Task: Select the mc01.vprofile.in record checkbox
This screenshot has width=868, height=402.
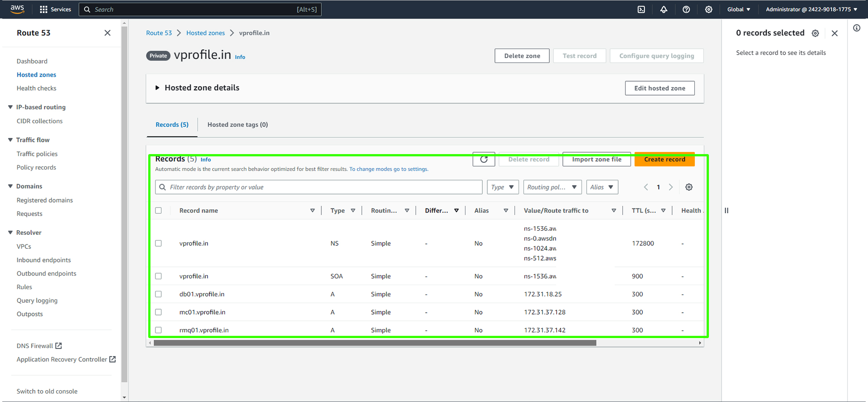Action: pos(158,312)
